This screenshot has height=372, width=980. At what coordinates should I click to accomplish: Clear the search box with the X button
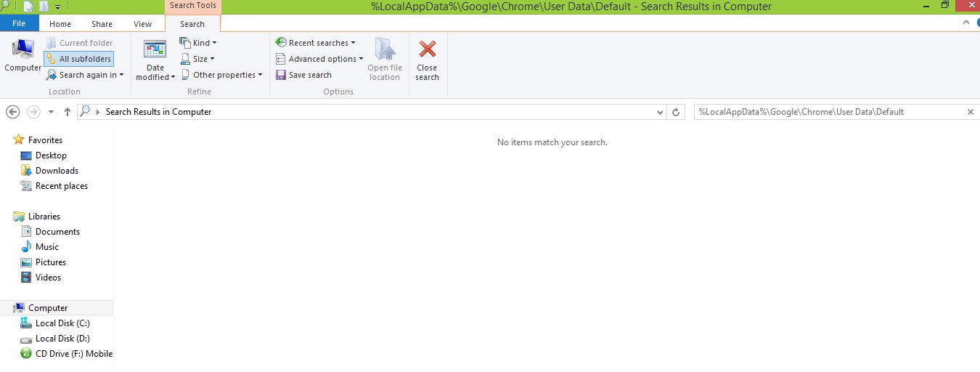click(x=971, y=112)
